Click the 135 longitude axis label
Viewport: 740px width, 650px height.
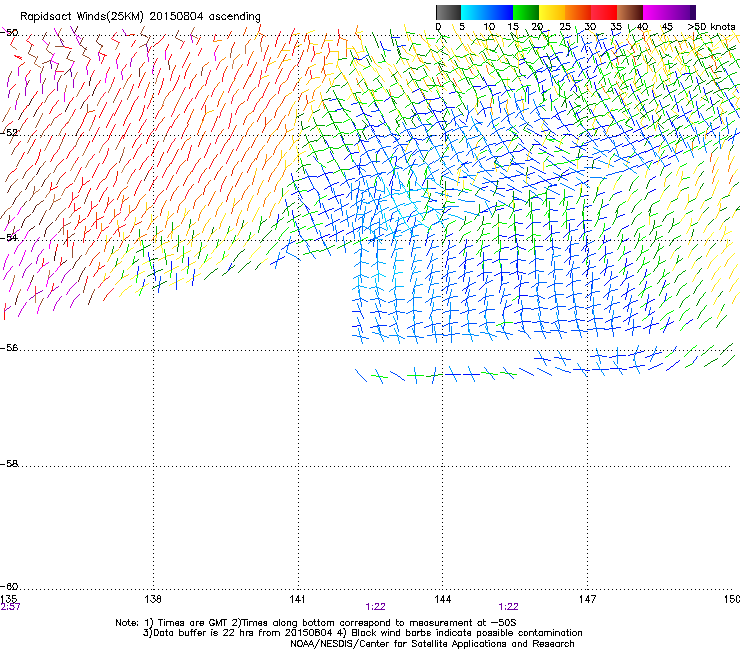tap(9, 599)
